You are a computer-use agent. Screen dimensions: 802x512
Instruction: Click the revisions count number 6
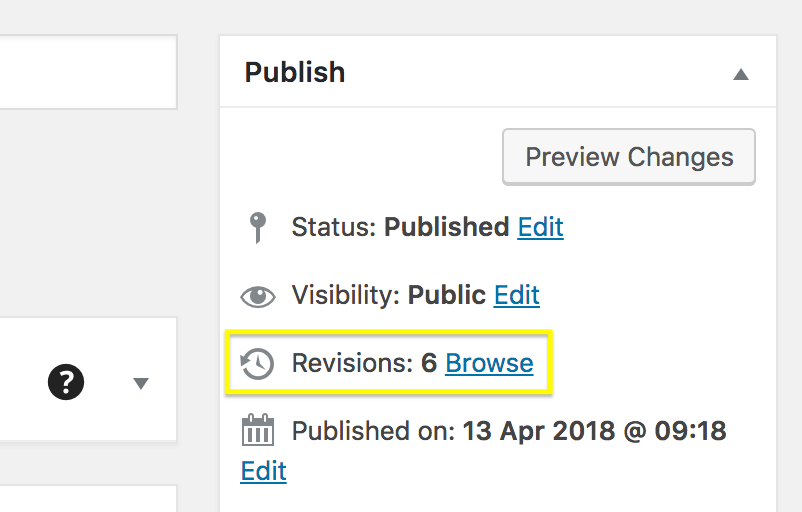[429, 363]
